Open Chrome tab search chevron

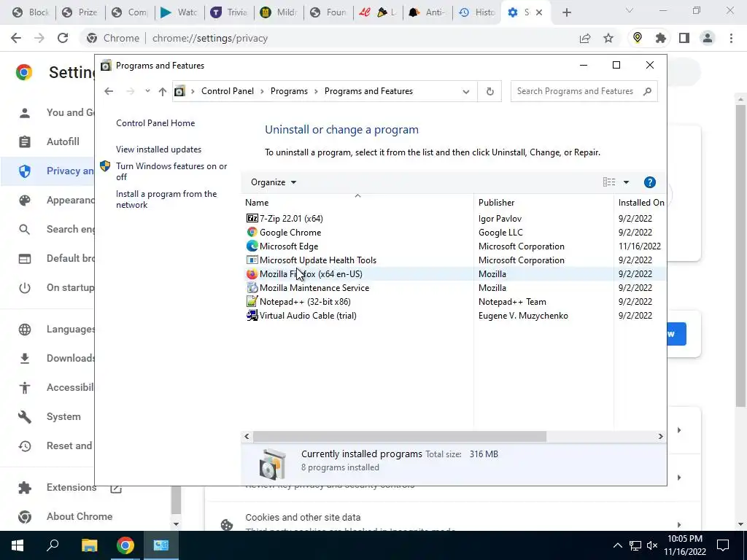tap(630, 11)
